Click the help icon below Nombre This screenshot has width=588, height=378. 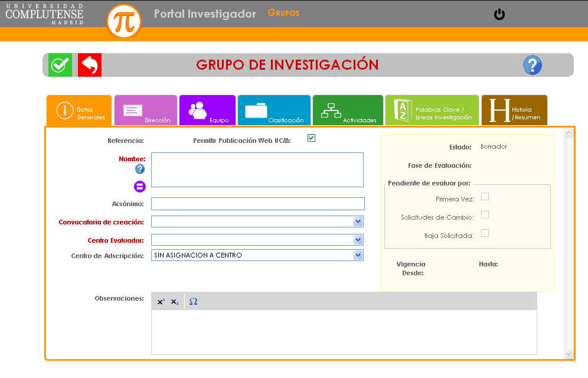point(140,169)
